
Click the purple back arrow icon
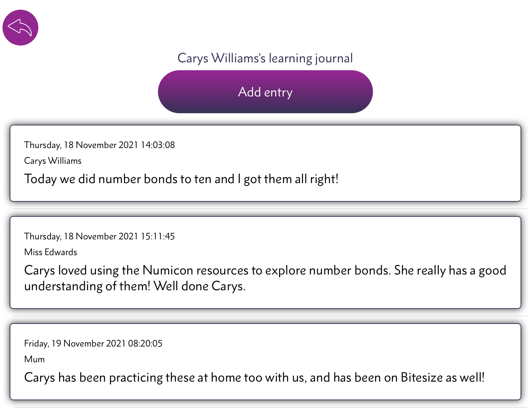click(x=20, y=28)
